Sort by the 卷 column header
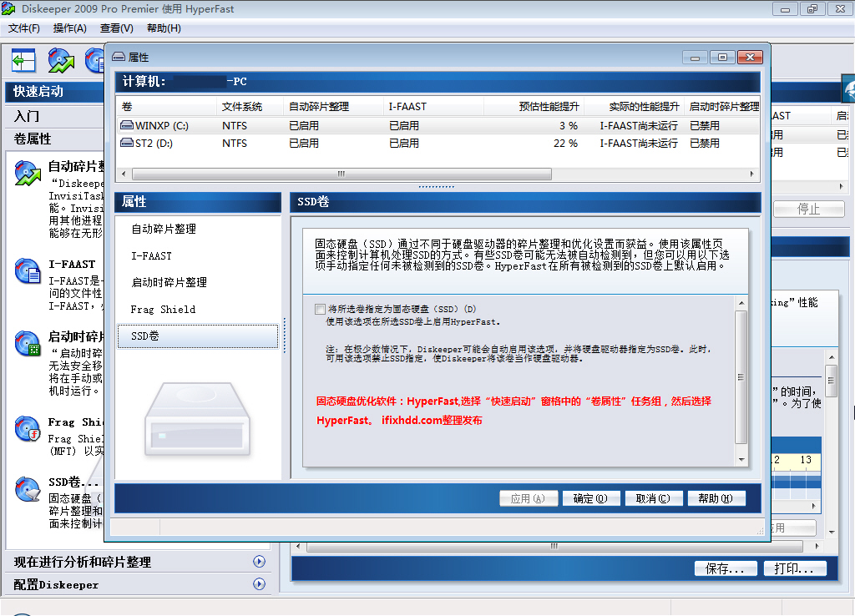The height and width of the screenshot is (616, 855). [167, 106]
